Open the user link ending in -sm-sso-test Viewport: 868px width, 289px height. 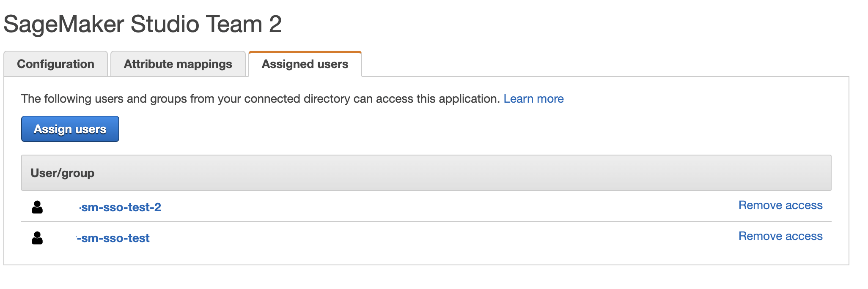(x=113, y=238)
